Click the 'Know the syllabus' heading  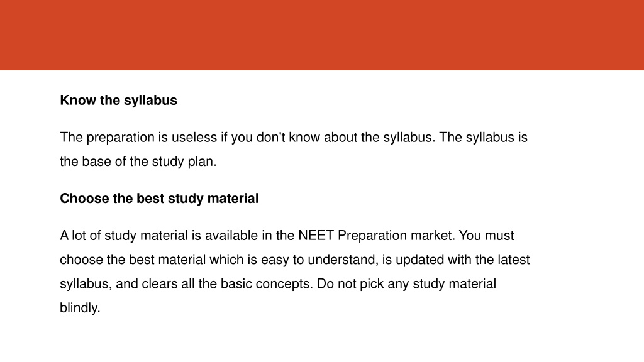[x=118, y=101]
